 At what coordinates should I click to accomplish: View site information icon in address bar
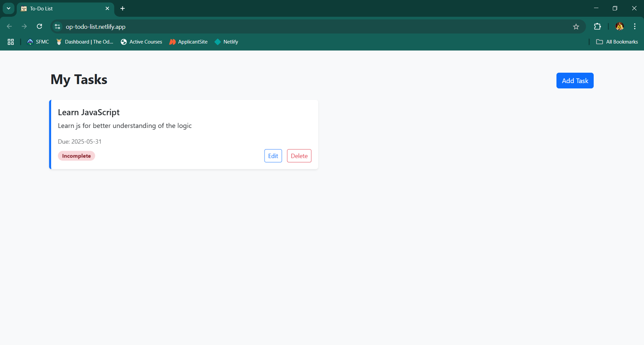tap(57, 26)
